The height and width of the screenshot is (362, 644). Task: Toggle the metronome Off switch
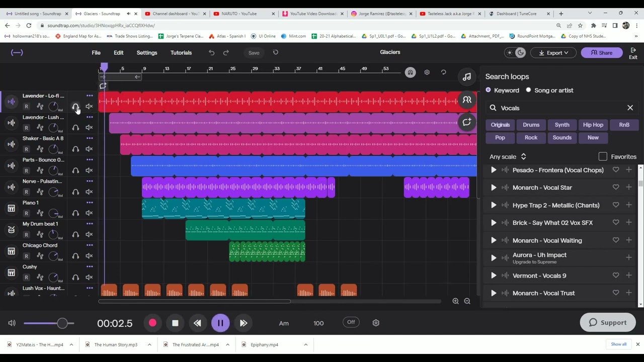tap(351, 322)
